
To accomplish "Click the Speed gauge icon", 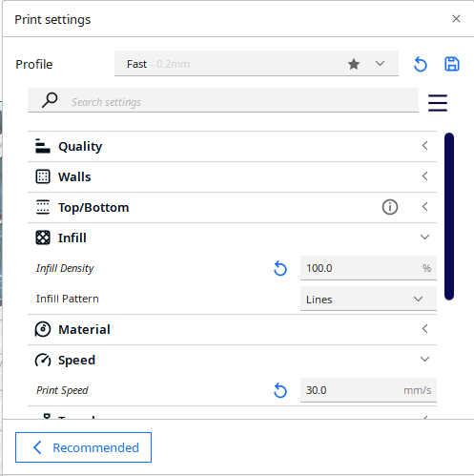I will [43, 360].
